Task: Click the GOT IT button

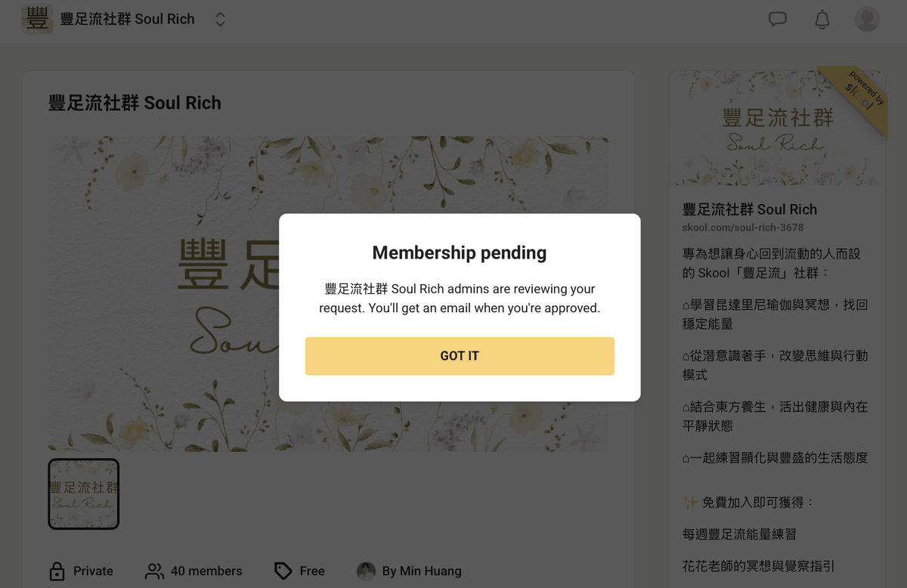Action: tap(460, 356)
